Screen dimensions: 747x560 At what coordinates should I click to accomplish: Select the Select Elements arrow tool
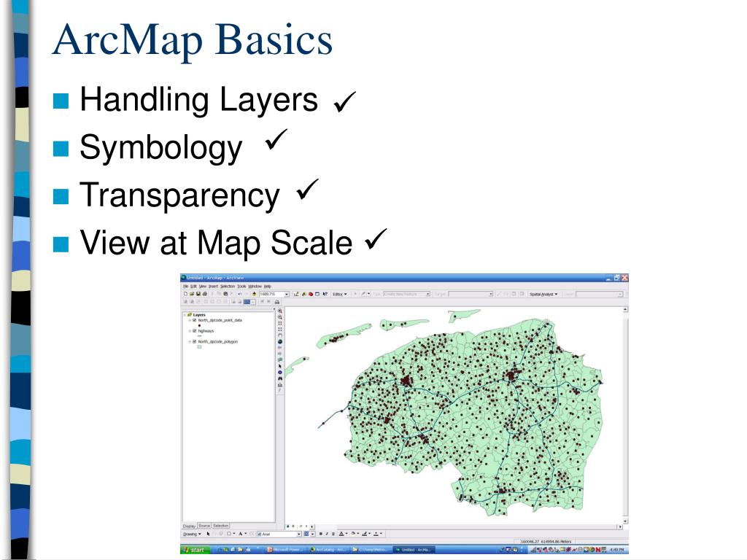280,366
